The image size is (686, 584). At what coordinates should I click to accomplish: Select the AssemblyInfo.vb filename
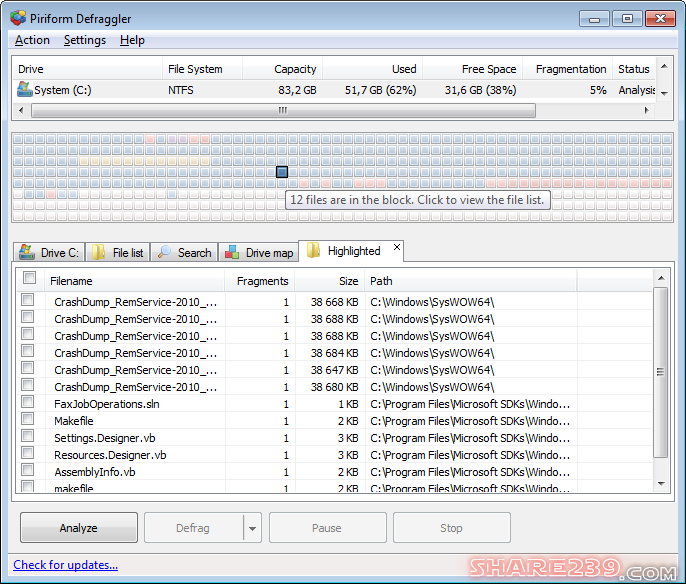95,472
